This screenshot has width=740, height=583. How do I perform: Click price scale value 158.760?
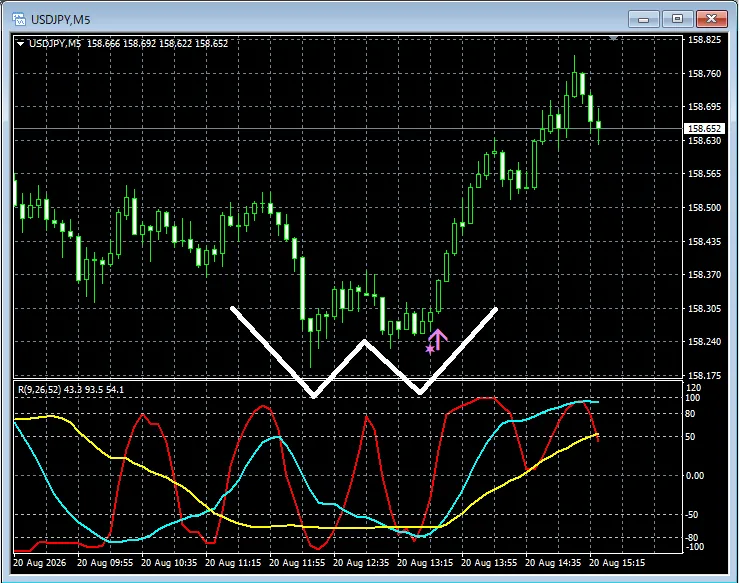tap(704, 74)
